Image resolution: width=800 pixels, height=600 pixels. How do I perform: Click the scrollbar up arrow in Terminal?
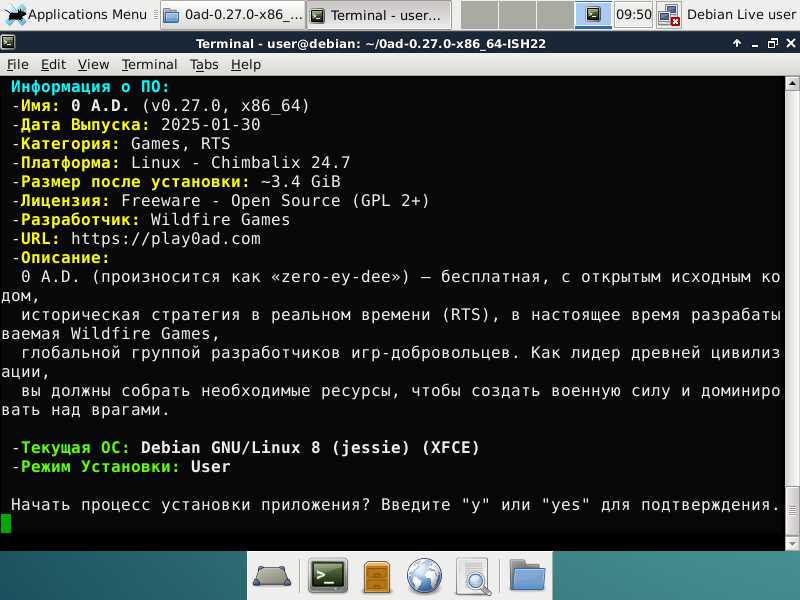[x=792, y=83]
